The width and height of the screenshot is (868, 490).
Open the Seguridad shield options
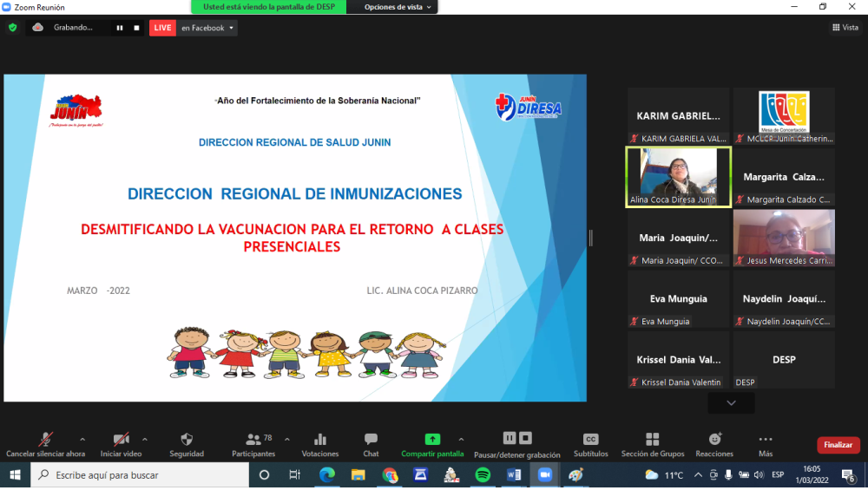coord(187,444)
